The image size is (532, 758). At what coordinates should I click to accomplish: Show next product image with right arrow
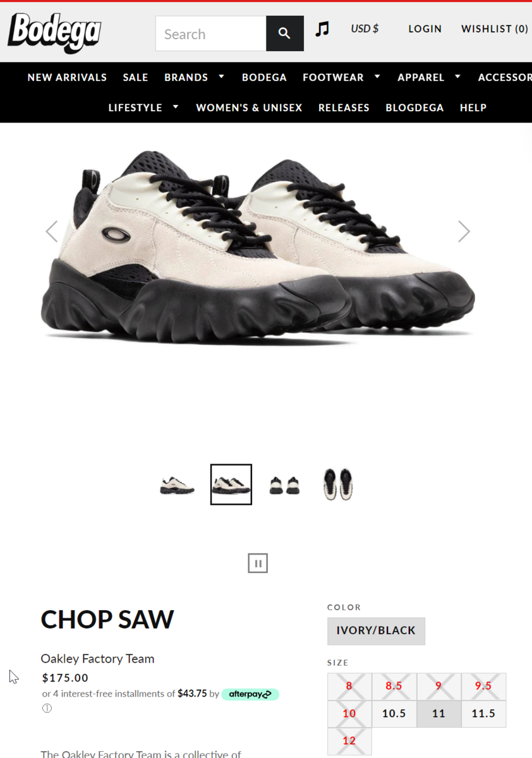pos(464,232)
